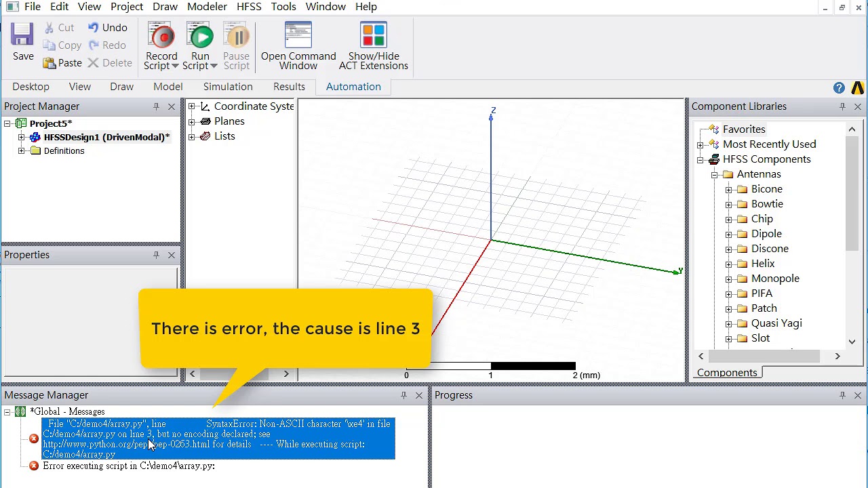
Task: Click the Pause Script icon
Action: point(237,35)
